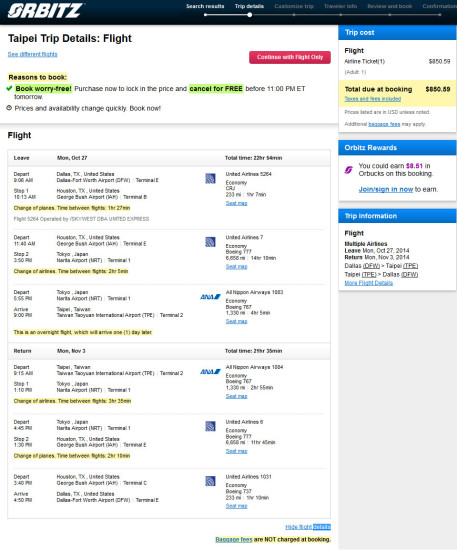Screen dimensions: 457x550
Task: Click United Airlines logo for flight 6
Action: pos(210,427)
